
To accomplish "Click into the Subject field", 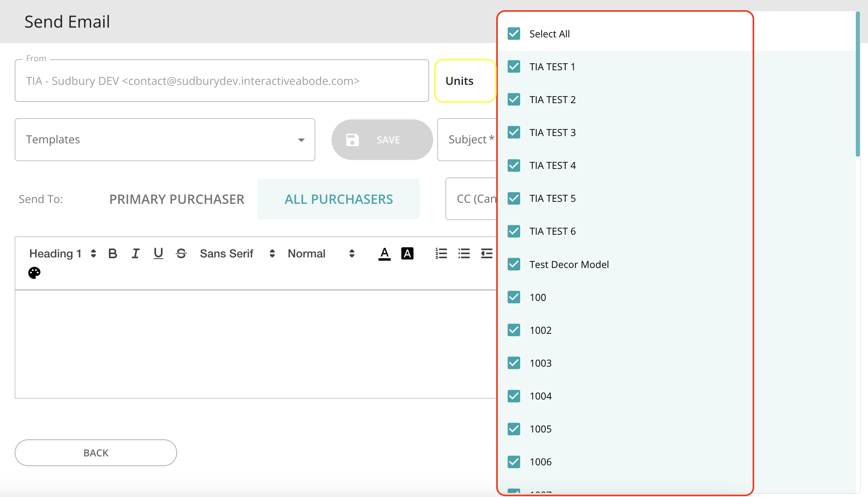I will (x=467, y=140).
